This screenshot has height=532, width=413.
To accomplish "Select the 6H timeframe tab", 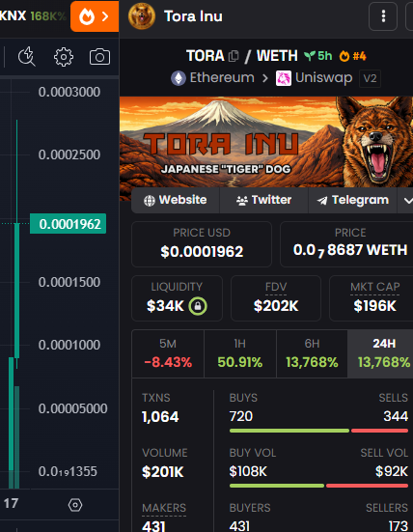I will (312, 353).
